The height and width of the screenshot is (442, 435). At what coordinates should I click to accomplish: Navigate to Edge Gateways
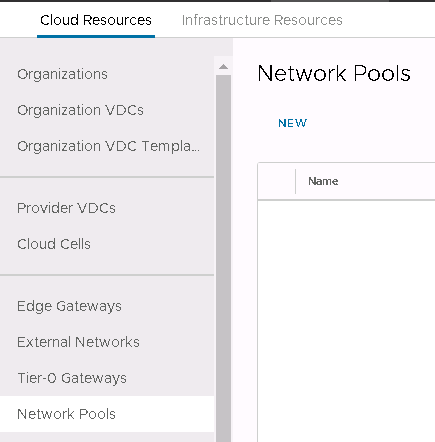(69, 306)
